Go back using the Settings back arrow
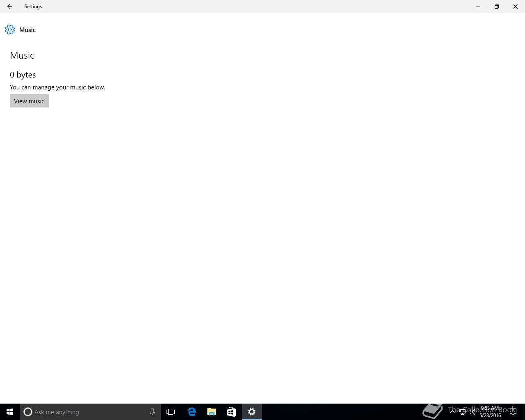 click(10, 7)
